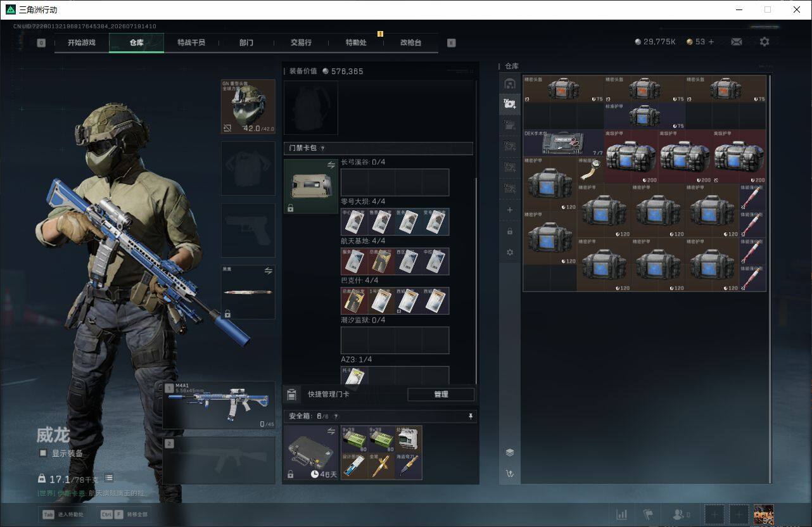The width and height of the screenshot is (812, 527).
Task: Swap the melee knife via arrows icon
Action: (268, 270)
